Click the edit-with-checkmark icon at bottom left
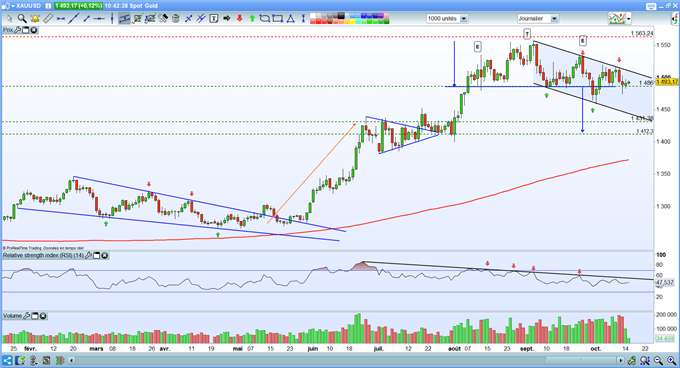Screen dimensions: 680x368 click(20, 360)
